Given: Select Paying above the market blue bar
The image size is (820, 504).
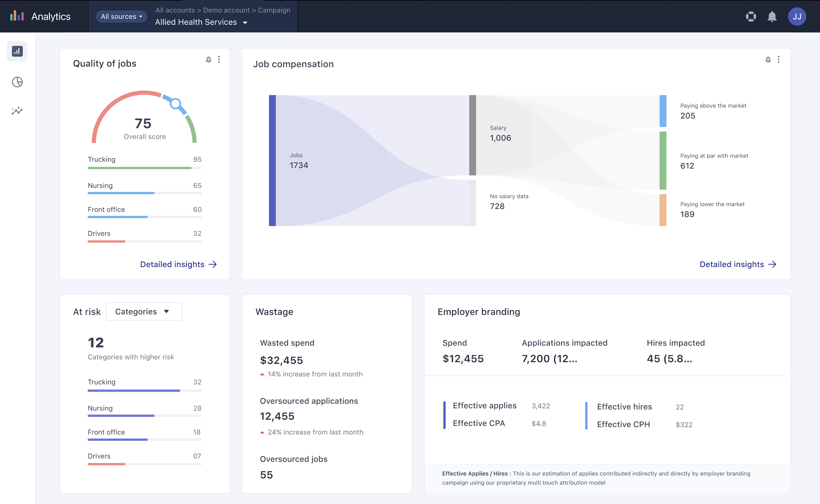Looking at the screenshot, I should (x=663, y=111).
